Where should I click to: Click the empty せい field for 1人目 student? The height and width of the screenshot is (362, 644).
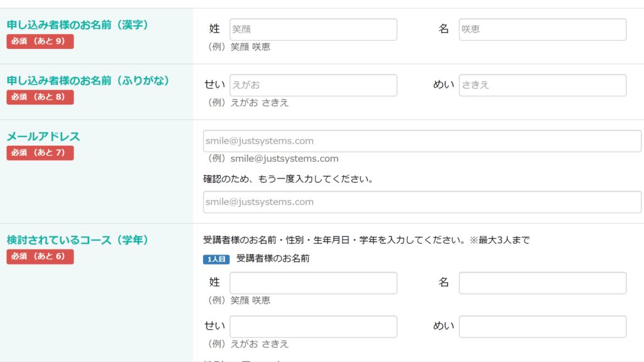click(x=313, y=326)
